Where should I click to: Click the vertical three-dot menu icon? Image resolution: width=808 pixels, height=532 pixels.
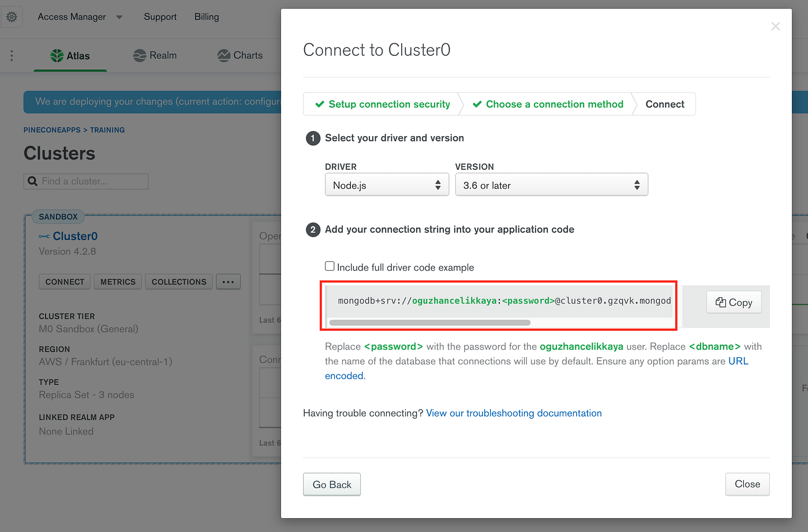(x=12, y=55)
